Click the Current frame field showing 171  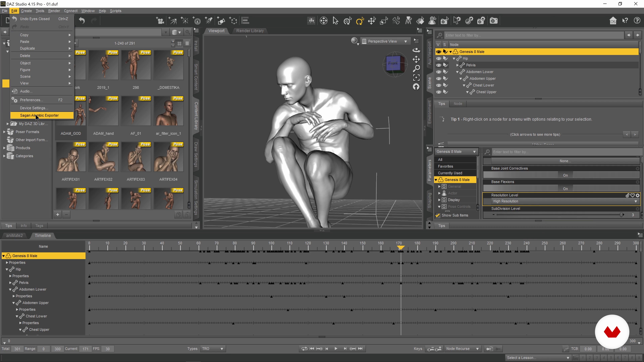85,349
